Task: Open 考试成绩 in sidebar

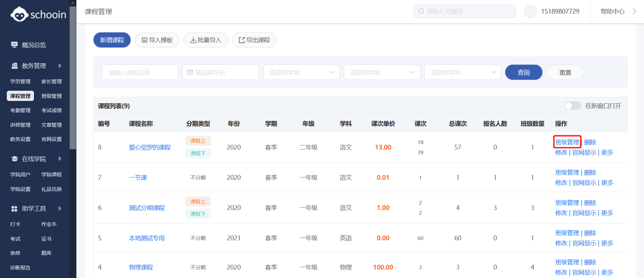Action: (52, 110)
